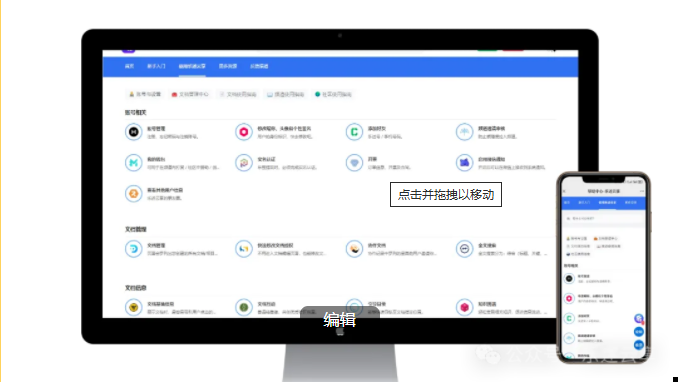The image size is (678, 382).
Task: Select the filter chip with blue monitor icon
Action: tap(285, 94)
